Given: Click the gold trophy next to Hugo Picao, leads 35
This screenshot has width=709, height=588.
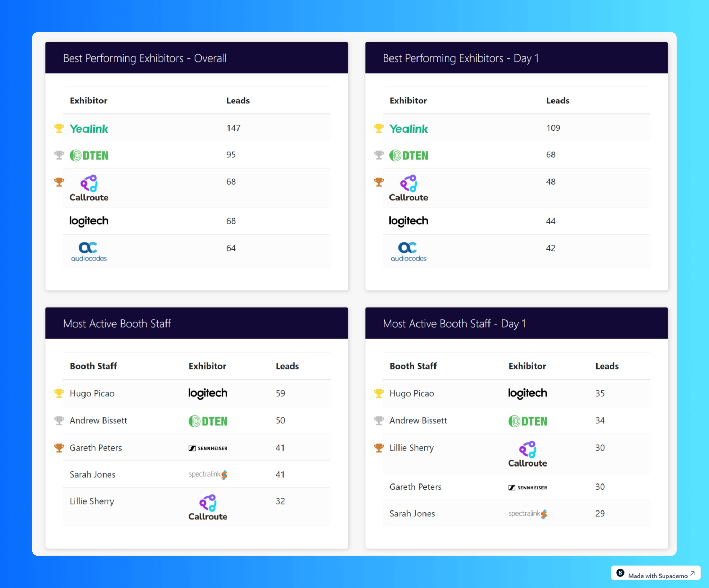Looking at the screenshot, I should tap(379, 393).
